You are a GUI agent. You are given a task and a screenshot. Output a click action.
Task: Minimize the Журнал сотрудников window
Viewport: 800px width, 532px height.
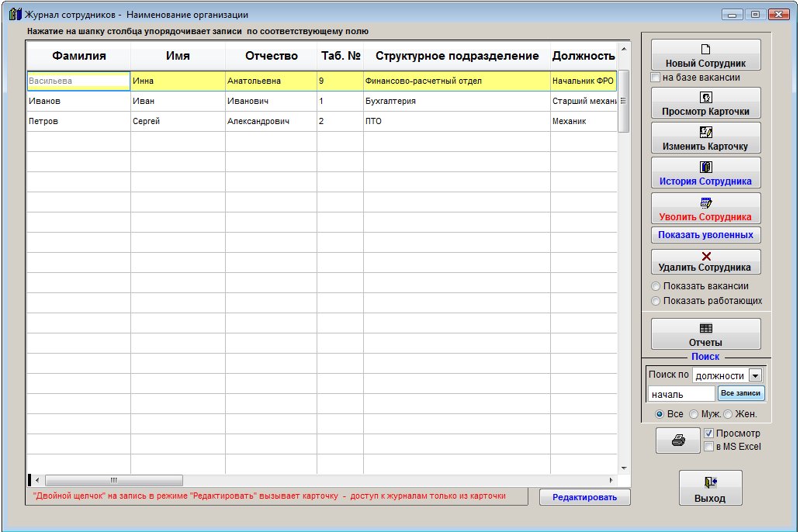pos(732,15)
